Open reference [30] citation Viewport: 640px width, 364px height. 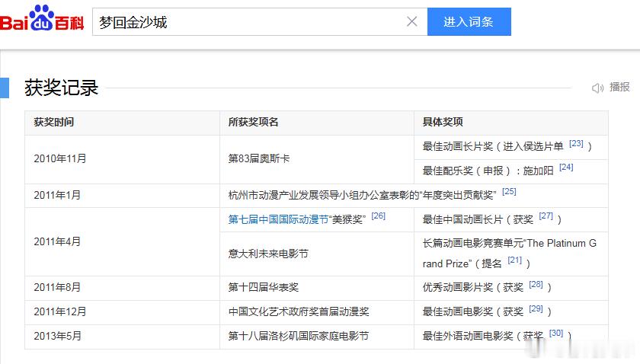click(x=556, y=333)
